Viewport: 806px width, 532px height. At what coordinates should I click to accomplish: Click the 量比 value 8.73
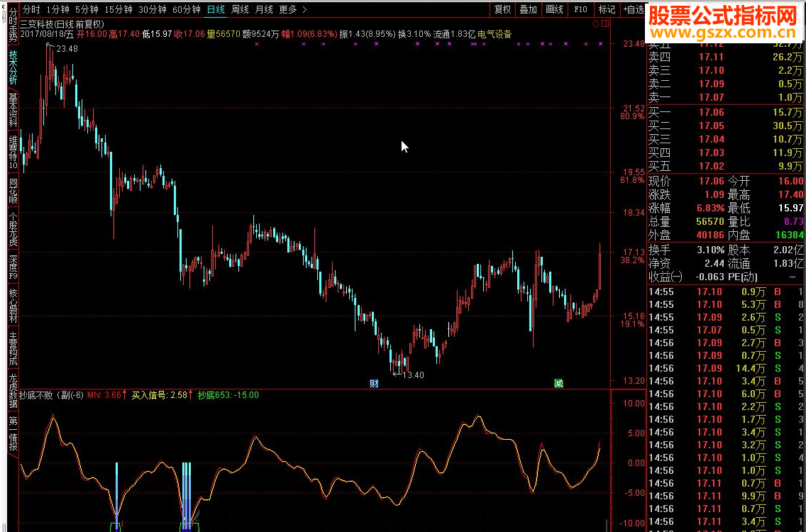point(794,221)
